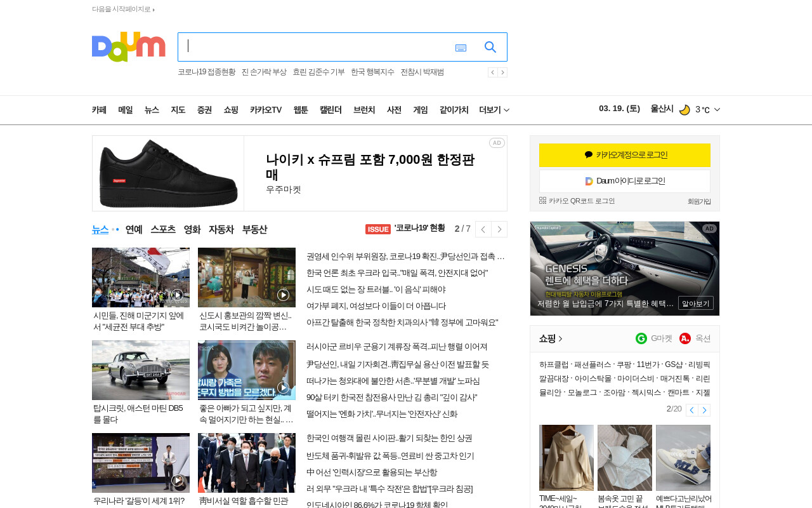The width and height of the screenshot is (812, 508).
Task: Set Daum as start page link
Action: tap(123, 9)
